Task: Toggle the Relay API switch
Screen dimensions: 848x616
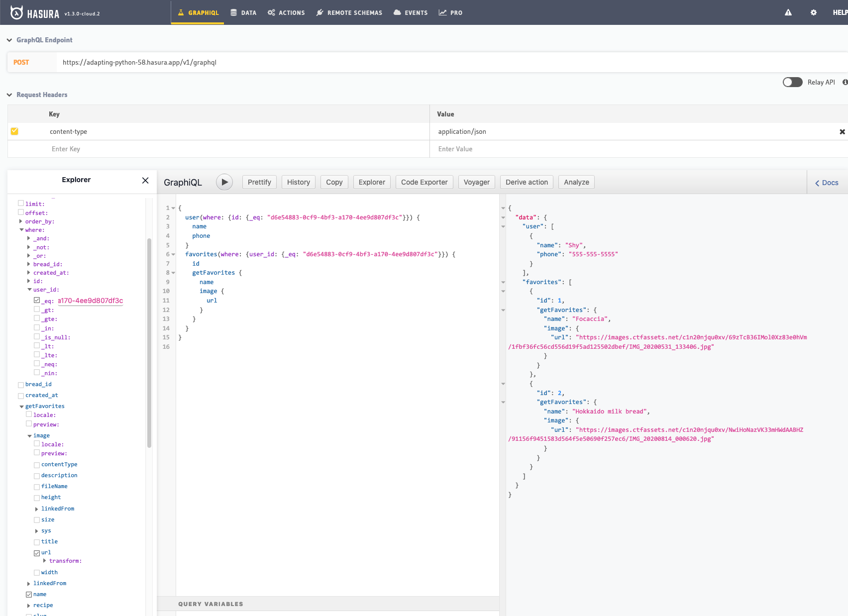Action: coord(792,82)
